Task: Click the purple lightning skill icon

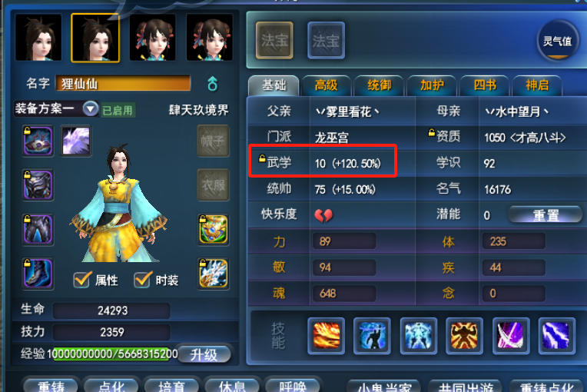Action: click(x=557, y=336)
